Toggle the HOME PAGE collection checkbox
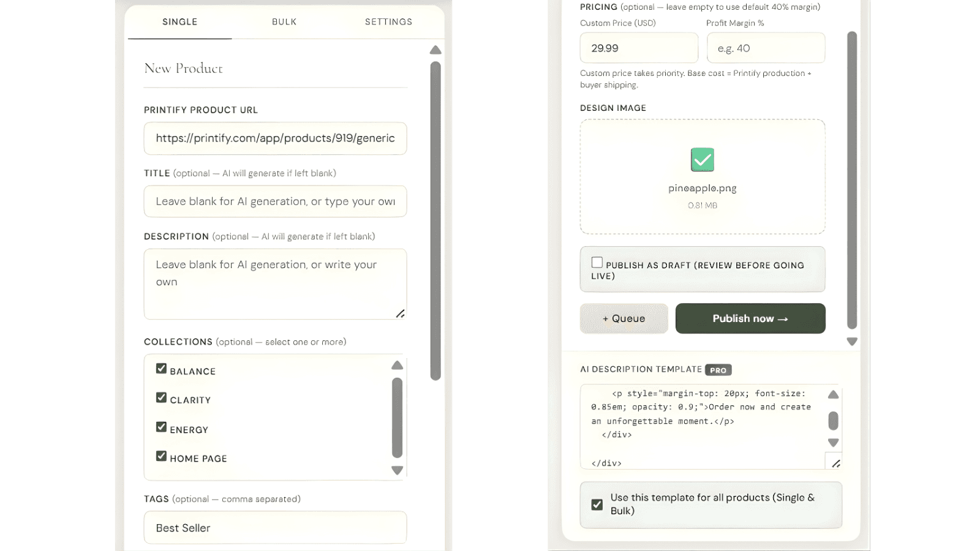The width and height of the screenshot is (980, 551). (x=161, y=456)
